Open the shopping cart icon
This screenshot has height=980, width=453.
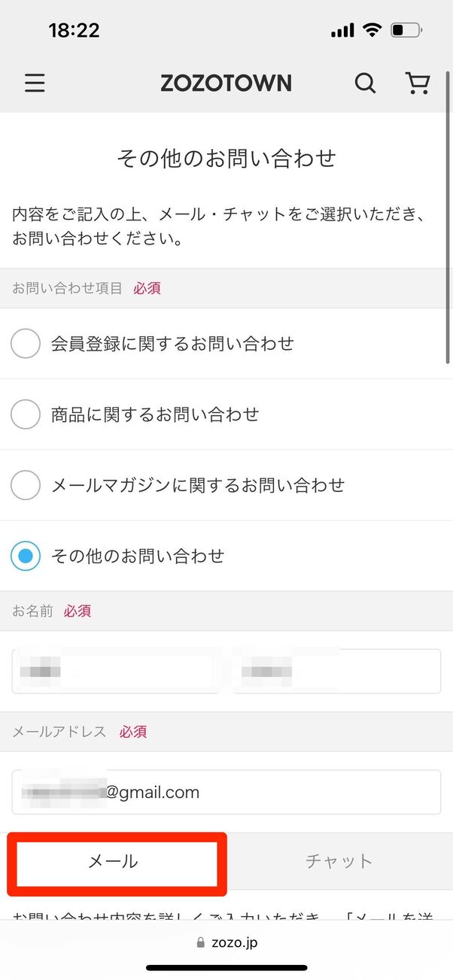pos(417,83)
